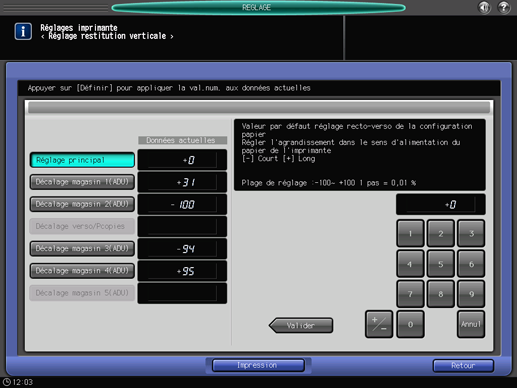Click the Plage de réglage description text

pos(329,183)
